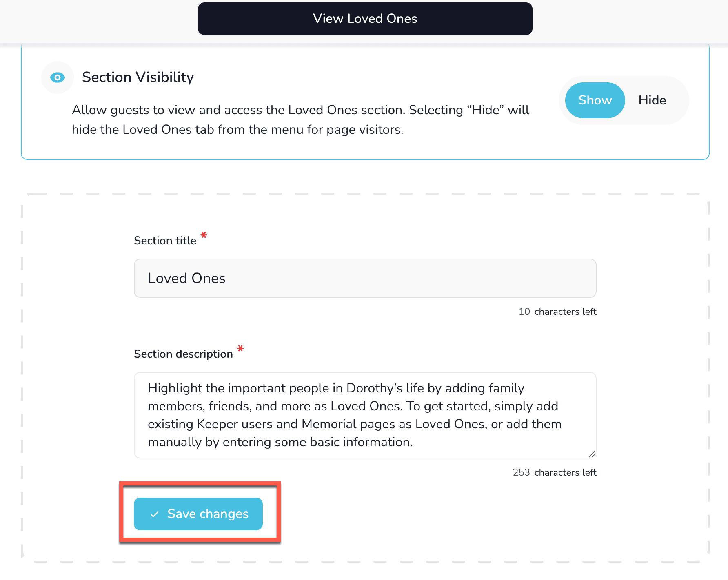Focus the Section description text area
Viewport: 728px width, 580px height.
click(x=365, y=415)
